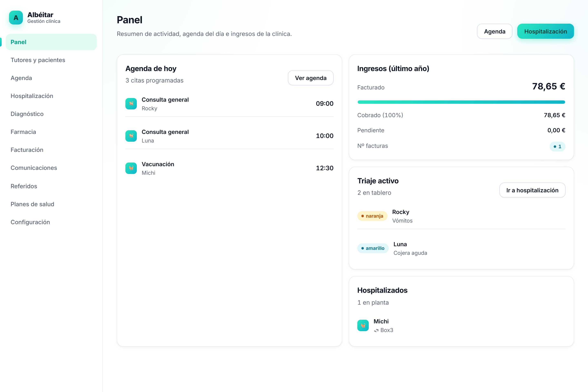Click the Facturado progress bar

point(461,102)
